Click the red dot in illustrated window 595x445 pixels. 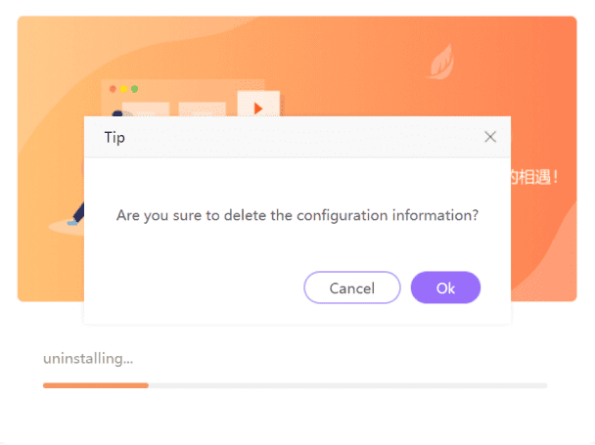pos(113,89)
